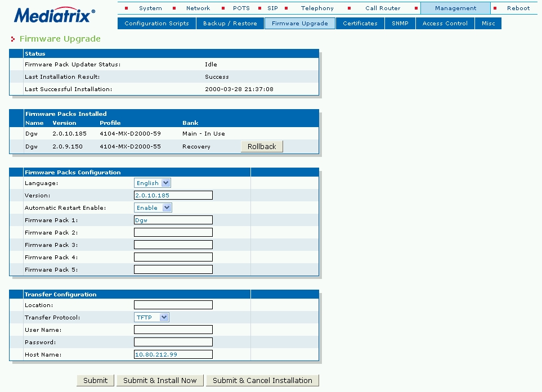
Task: Open the System menu
Action: (x=150, y=8)
